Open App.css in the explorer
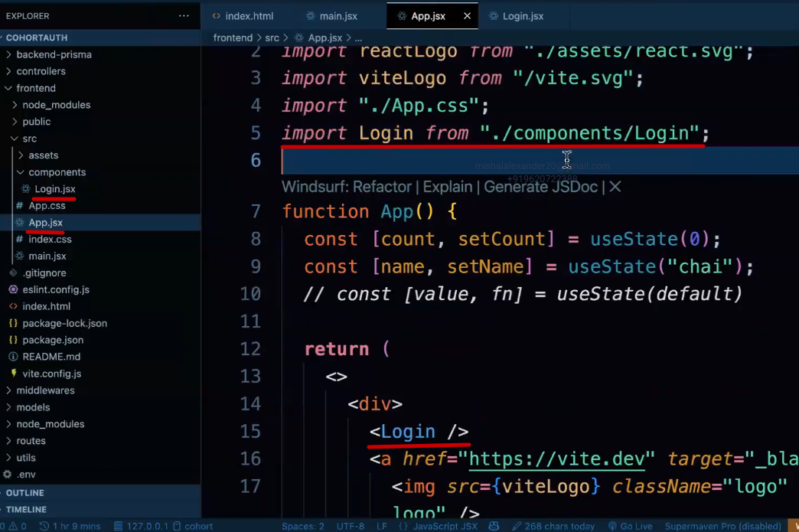Screen dimensions: 799x532 (47, 206)
